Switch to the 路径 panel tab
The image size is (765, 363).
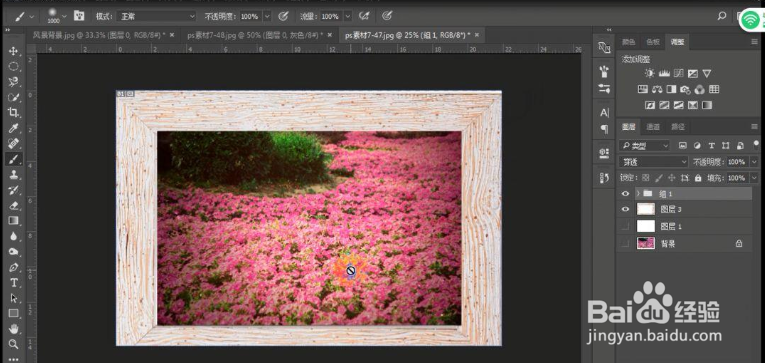(678, 127)
